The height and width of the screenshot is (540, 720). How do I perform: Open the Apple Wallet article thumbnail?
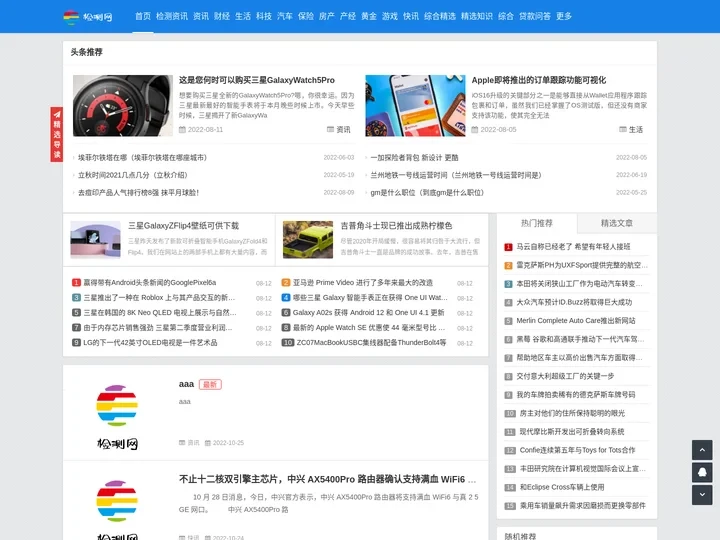(x=415, y=106)
